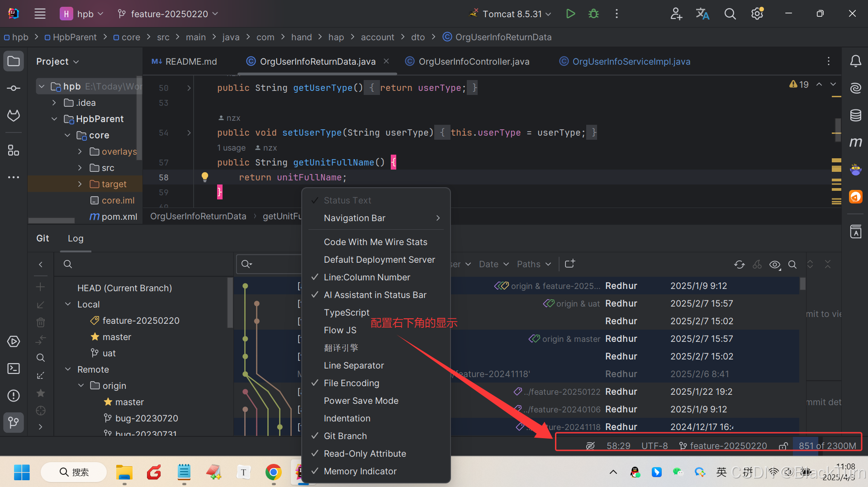Open the Git tool window icon
868x487 pixels.
(x=14, y=423)
